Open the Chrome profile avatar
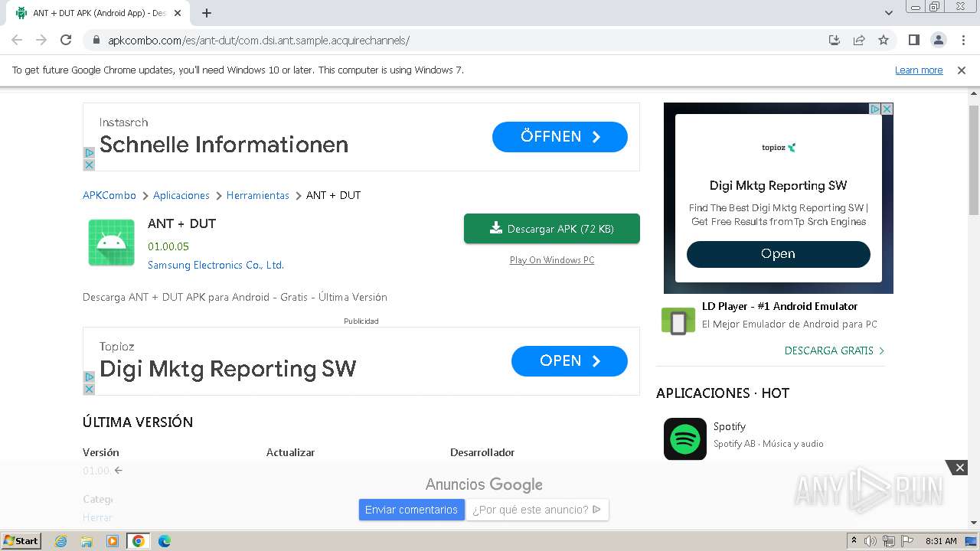Image resolution: width=980 pixels, height=551 pixels. (x=938, y=40)
